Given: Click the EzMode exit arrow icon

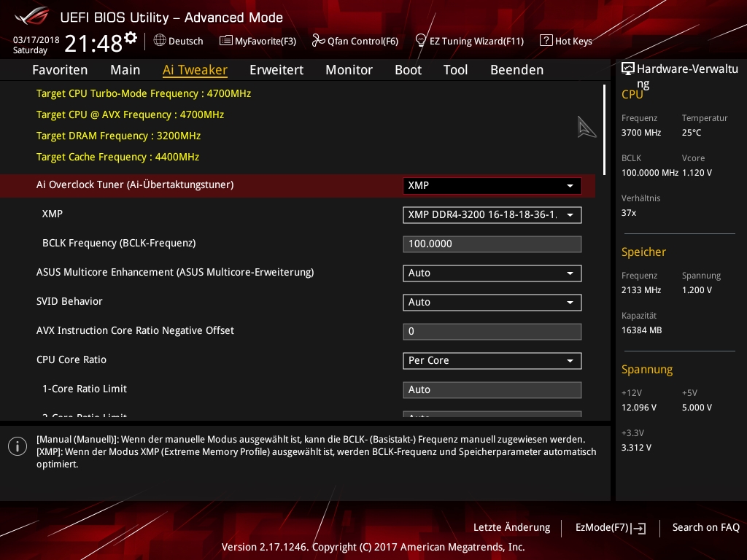Looking at the screenshot, I should (638, 528).
